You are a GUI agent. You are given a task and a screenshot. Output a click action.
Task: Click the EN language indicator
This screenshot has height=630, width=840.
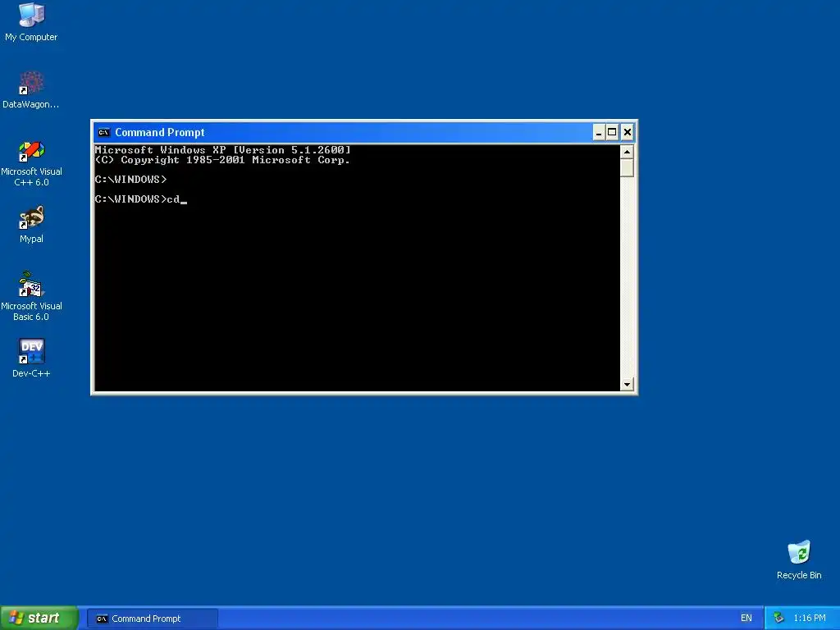746,619
